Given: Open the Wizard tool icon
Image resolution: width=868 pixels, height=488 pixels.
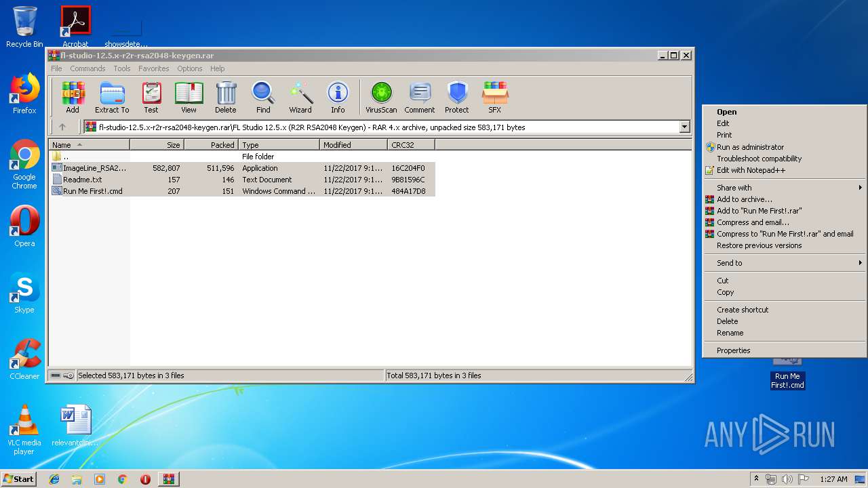Looking at the screenshot, I should (x=300, y=98).
